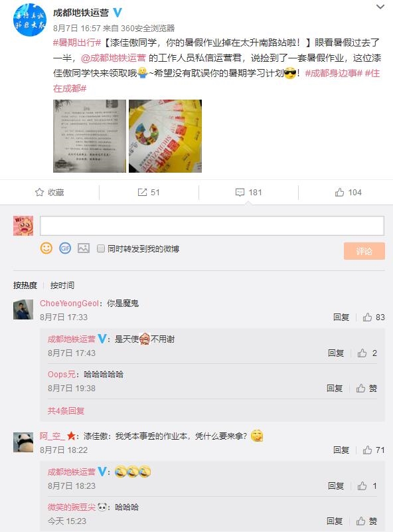
Task: Open the post options chevron at top right
Action: [x=380, y=7]
